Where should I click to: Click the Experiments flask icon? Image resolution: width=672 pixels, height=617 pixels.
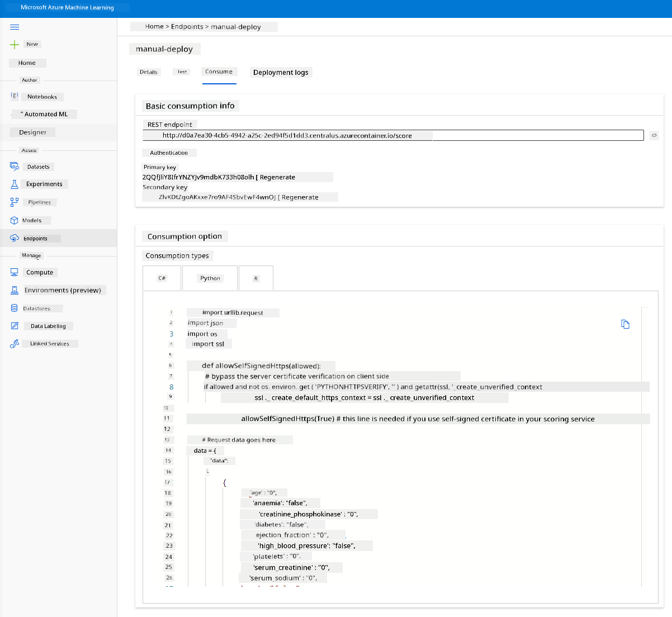(15, 184)
